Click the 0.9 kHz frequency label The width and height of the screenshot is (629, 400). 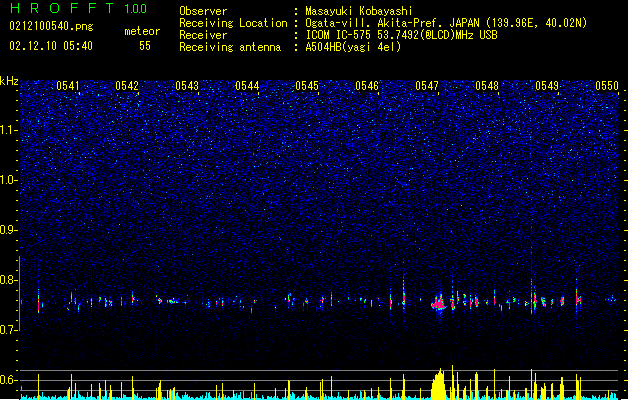click(x=8, y=230)
